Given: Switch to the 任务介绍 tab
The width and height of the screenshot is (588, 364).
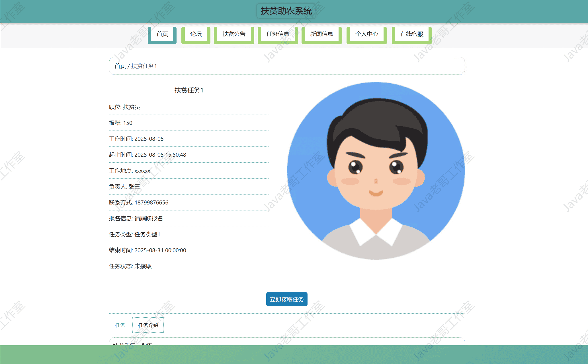Looking at the screenshot, I should (x=148, y=325).
